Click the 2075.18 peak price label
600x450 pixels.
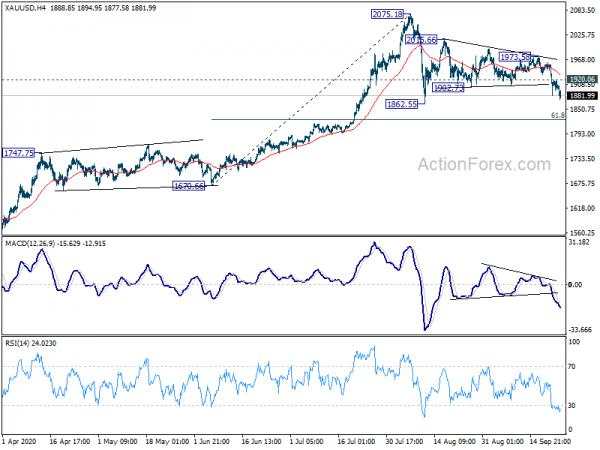(388, 15)
